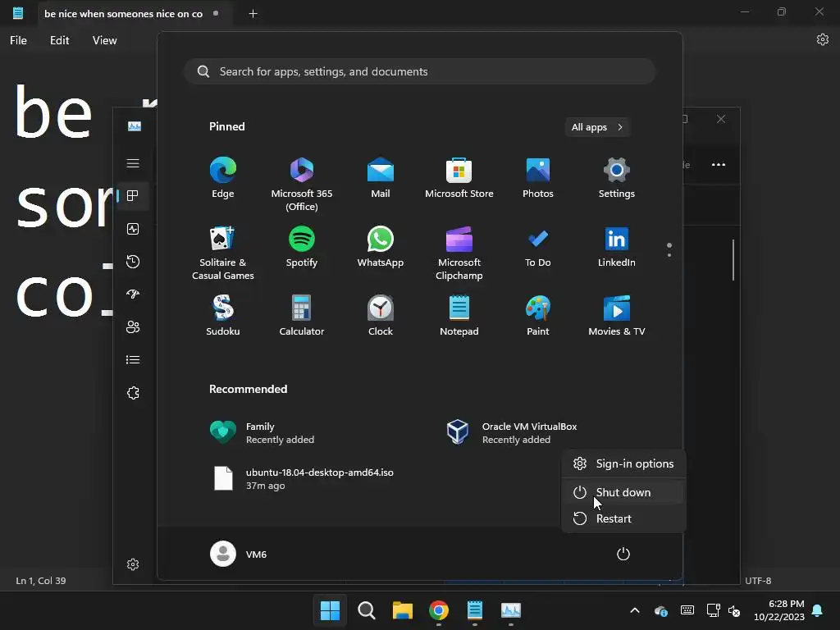
Task: Open Notepad File menu
Action: (x=18, y=40)
